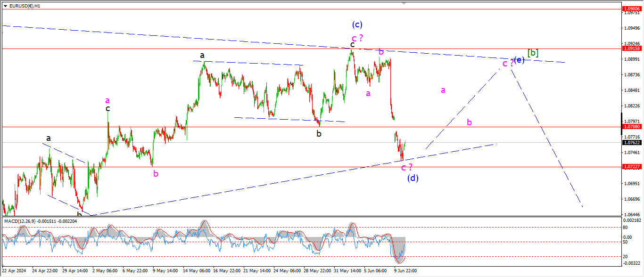This screenshot has height=277, width=644.
Task: Click the blue (e) wave label
Action: point(519,60)
